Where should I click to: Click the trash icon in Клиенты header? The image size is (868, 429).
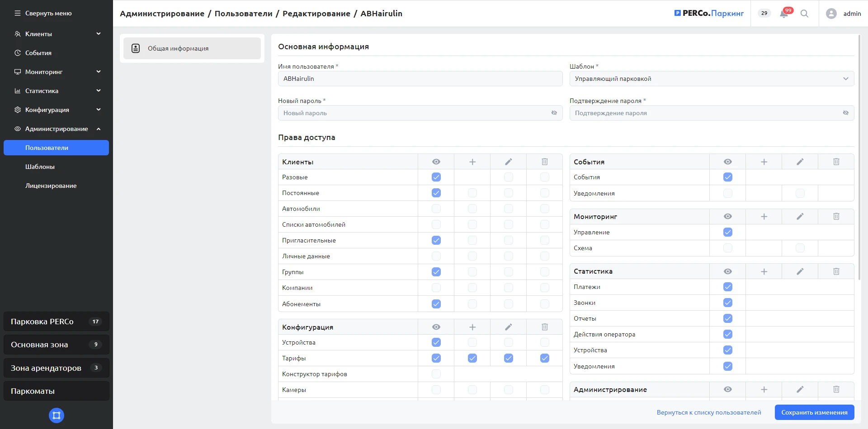(x=544, y=162)
